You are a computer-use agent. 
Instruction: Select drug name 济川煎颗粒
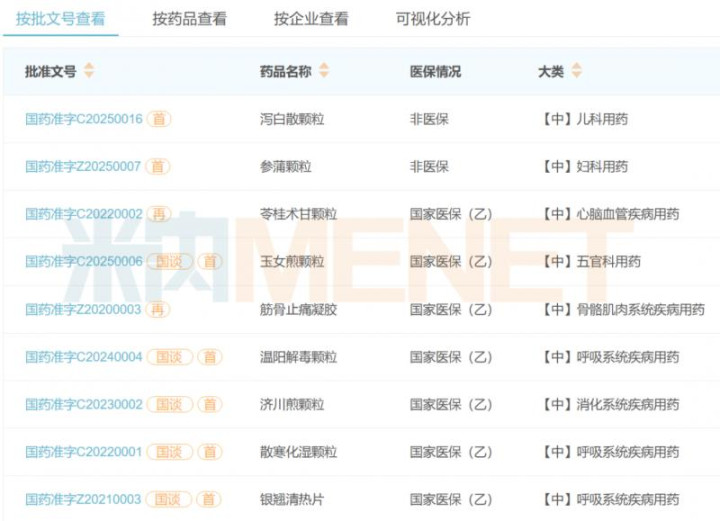[x=292, y=404]
